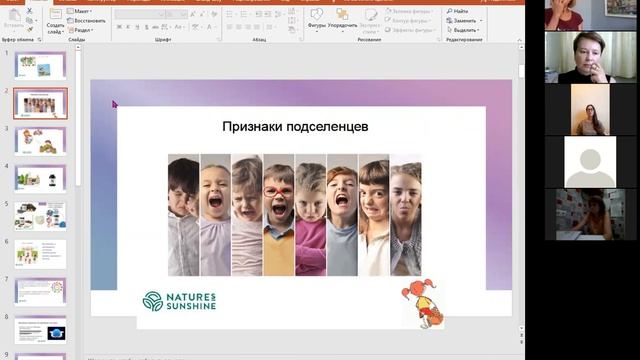
Task: Open the Select (Выделить) dropdown
Action: point(463,30)
